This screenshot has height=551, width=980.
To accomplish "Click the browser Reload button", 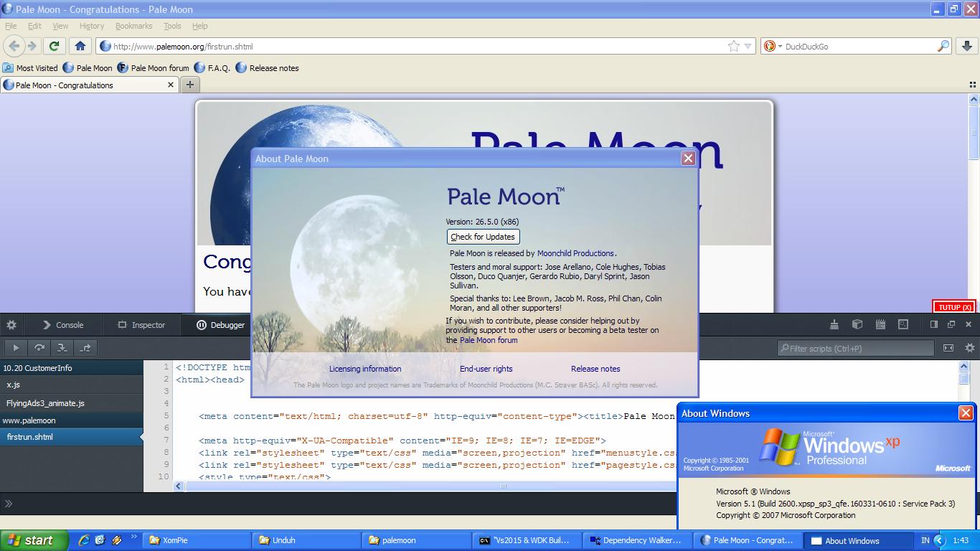I will click(54, 46).
